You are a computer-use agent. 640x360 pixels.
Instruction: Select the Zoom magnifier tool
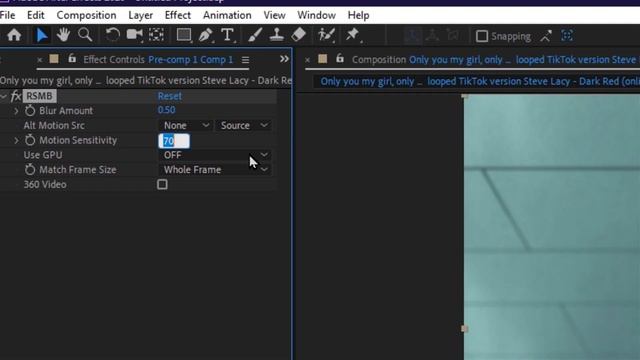click(85, 35)
